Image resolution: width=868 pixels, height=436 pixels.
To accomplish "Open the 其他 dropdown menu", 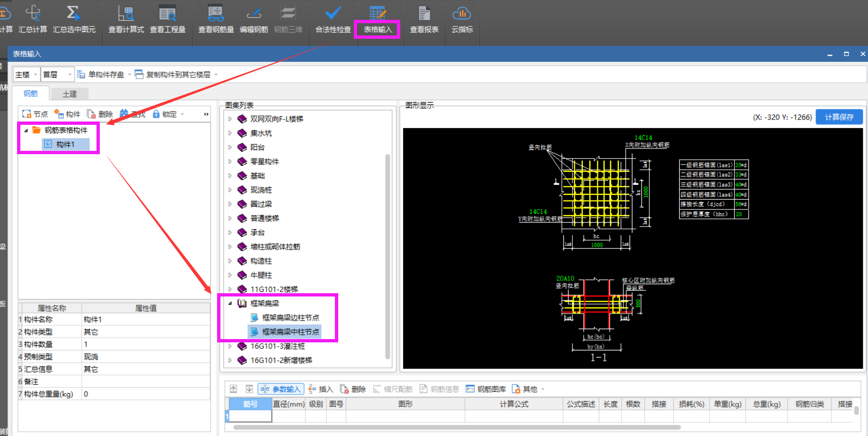I will pos(528,389).
